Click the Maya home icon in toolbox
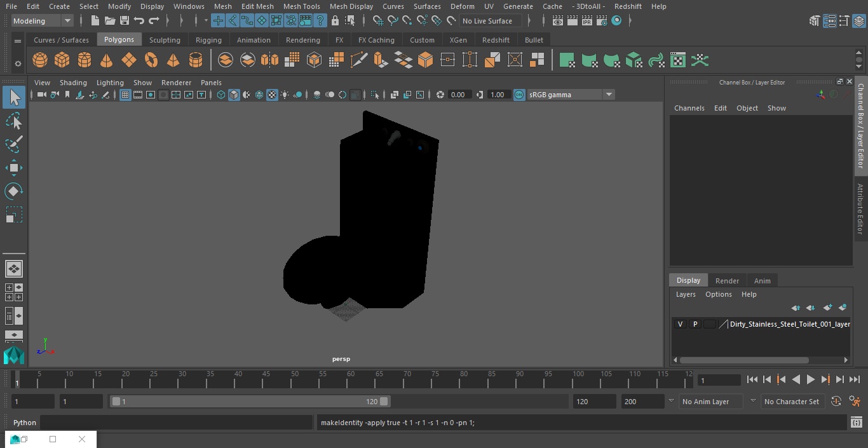This screenshot has height=448, width=868. pyautogui.click(x=13, y=355)
